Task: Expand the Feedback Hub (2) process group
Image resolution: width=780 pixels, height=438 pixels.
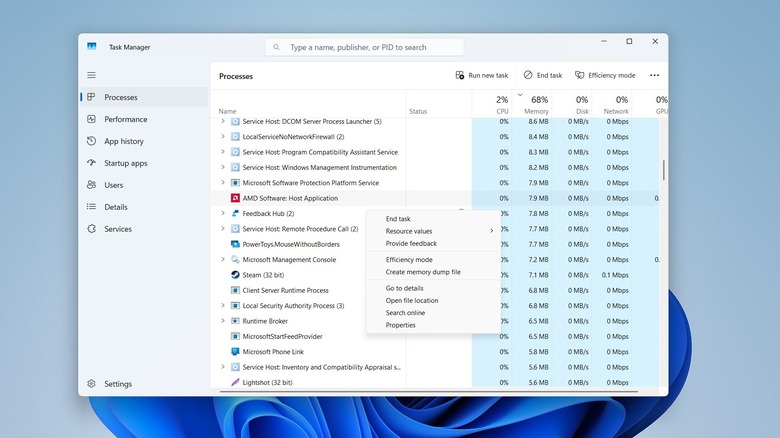Action: pyautogui.click(x=223, y=213)
